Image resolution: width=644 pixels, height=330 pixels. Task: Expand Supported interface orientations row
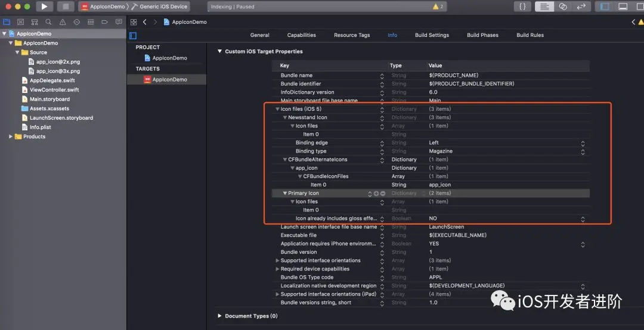click(277, 261)
